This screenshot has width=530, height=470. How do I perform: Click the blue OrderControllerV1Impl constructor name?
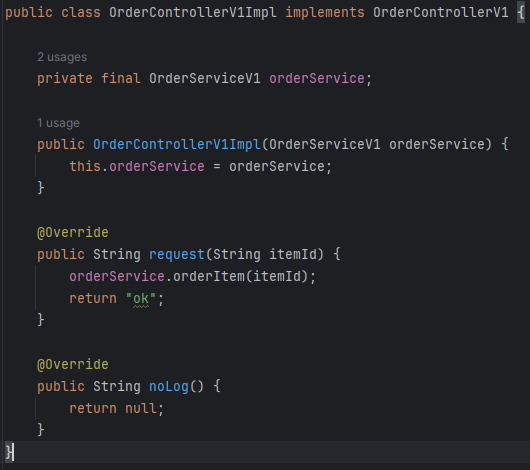point(177,144)
